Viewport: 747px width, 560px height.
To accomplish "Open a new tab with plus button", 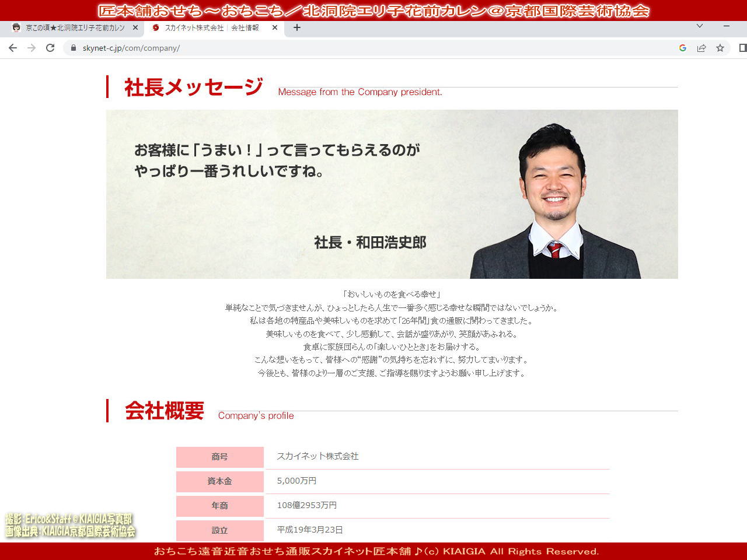I will tap(297, 27).
